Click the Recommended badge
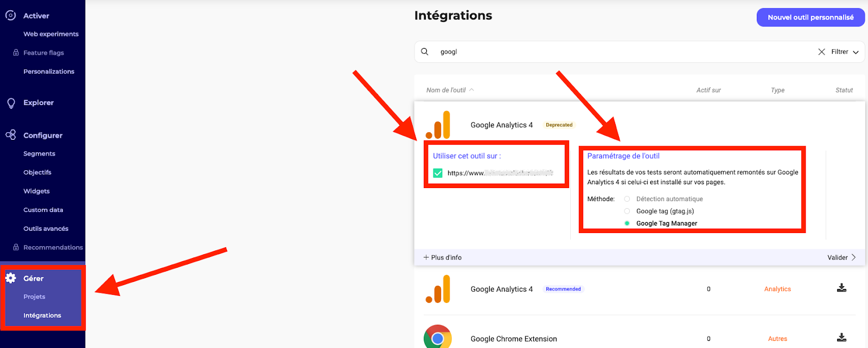Image resolution: width=868 pixels, height=348 pixels. pos(563,289)
